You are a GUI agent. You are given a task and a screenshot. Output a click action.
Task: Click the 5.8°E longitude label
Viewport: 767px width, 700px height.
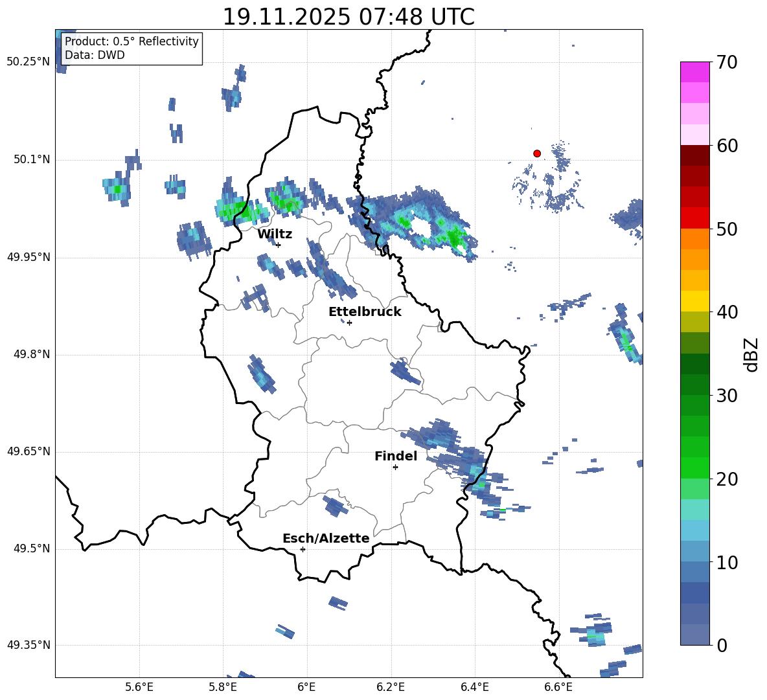223,687
